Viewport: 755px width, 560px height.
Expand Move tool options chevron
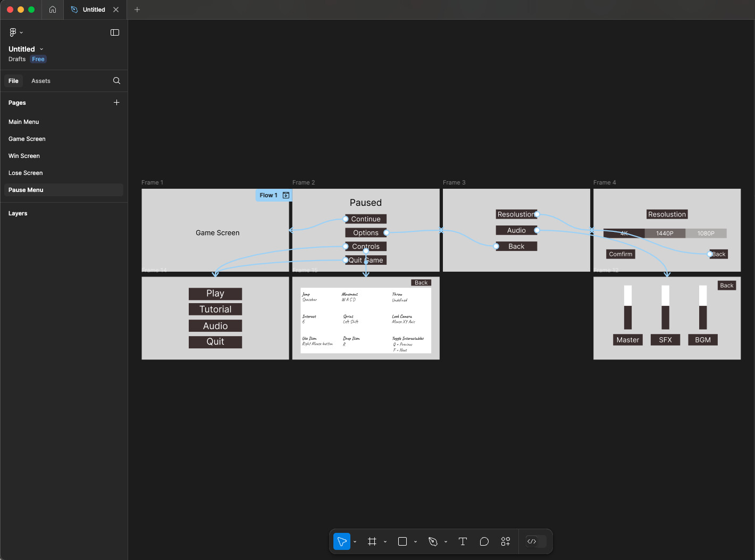click(x=355, y=542)
